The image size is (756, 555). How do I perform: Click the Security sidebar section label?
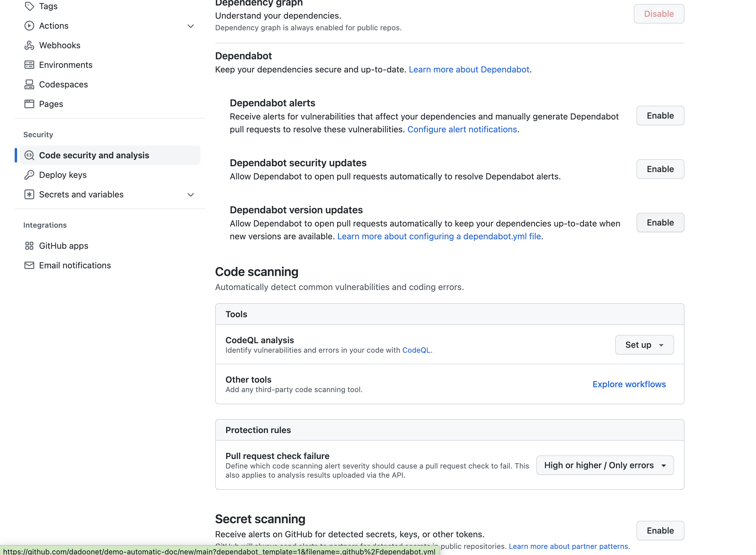pyautogui.click(x=38, y=135)
